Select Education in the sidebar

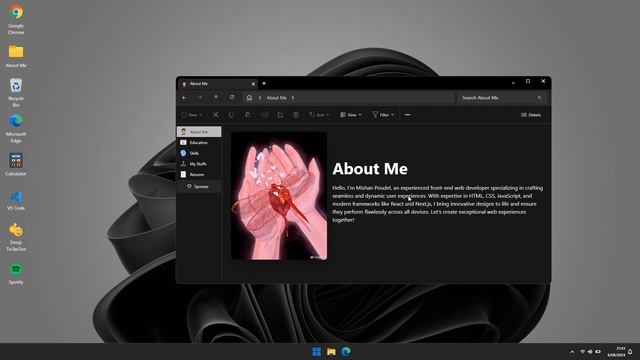[x=199, y=142]
